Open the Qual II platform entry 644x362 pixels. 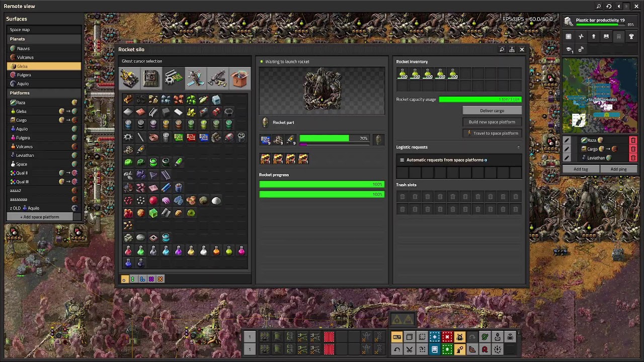44,173
